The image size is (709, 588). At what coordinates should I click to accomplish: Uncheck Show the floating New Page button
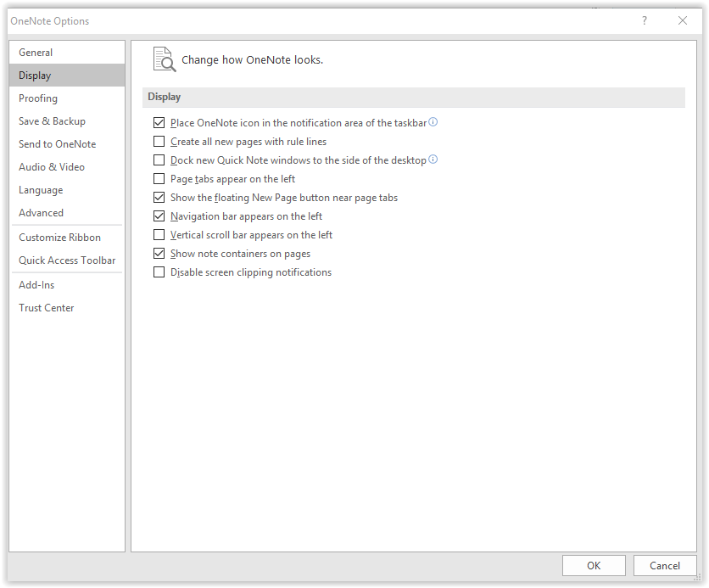click(x=159, y=198)
